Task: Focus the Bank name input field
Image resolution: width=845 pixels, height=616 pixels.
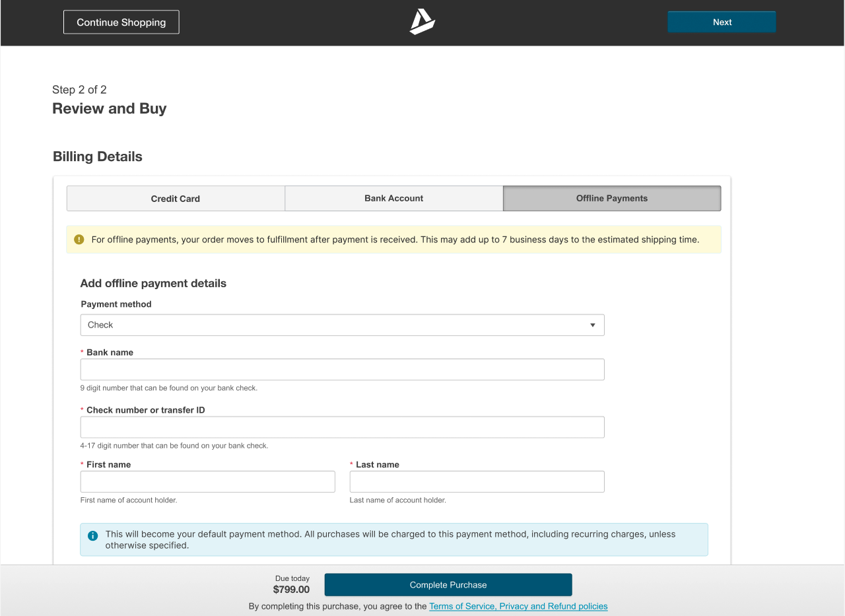Action: 342,370
